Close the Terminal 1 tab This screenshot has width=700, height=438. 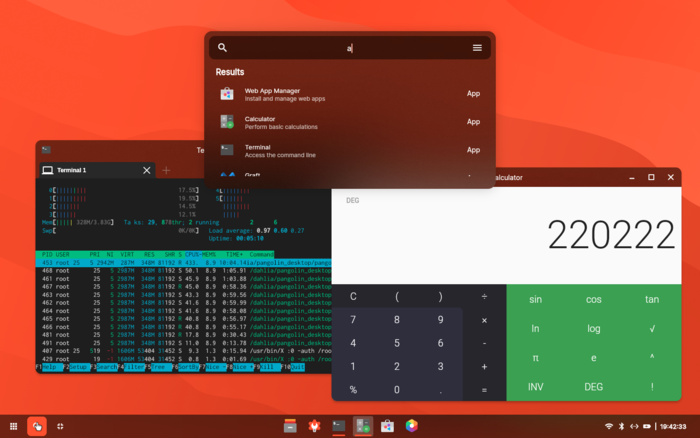tap(146, 170)
